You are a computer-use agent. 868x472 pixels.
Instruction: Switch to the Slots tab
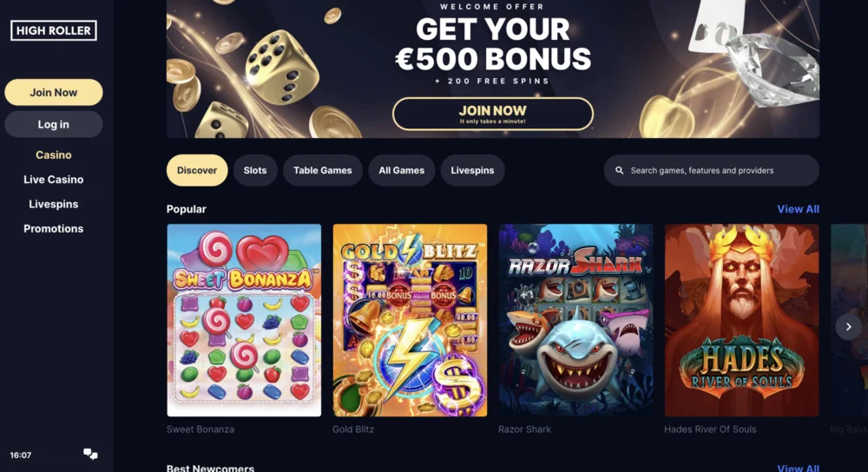tap(255, 170)
